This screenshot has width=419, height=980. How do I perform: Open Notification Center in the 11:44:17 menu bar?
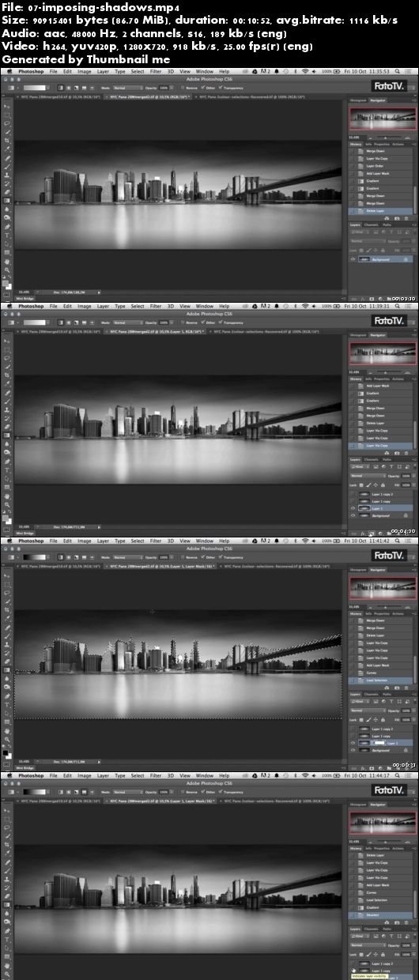406,775
